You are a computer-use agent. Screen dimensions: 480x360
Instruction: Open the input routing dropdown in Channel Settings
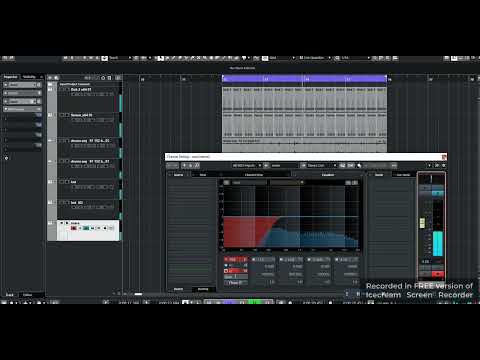pyautogui.click(x=247, y=165)
